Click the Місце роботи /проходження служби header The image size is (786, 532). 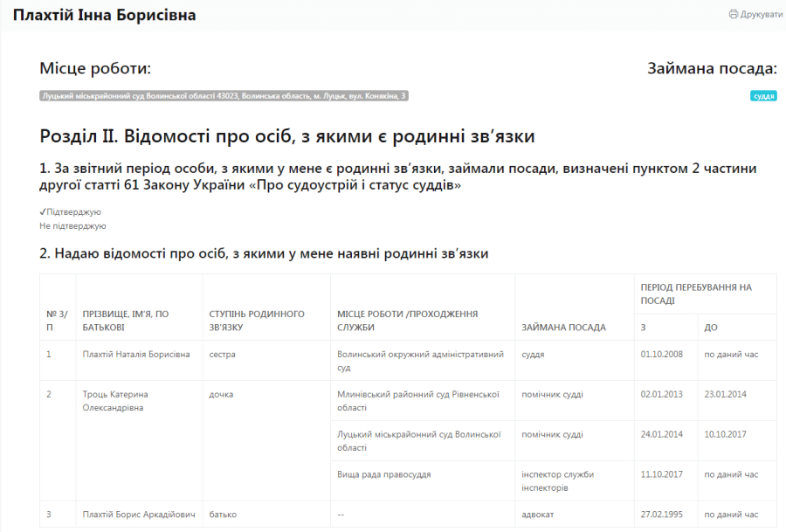click(x=407, y=320)
